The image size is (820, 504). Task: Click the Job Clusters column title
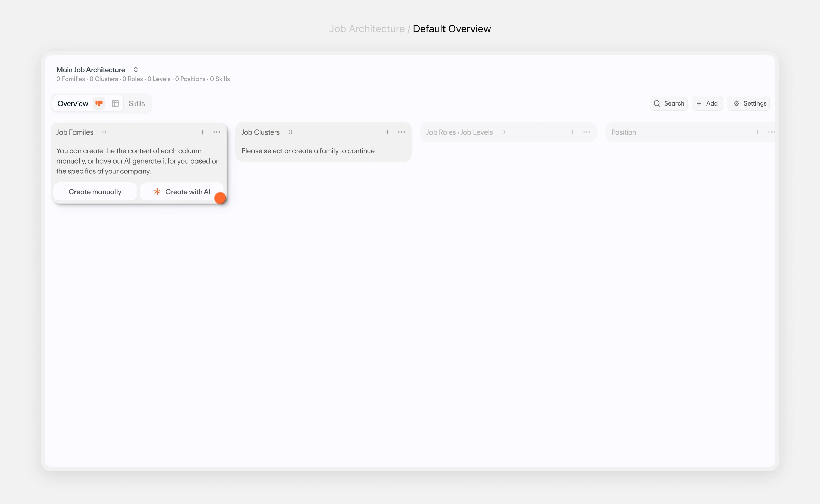[x=260, y=132]
